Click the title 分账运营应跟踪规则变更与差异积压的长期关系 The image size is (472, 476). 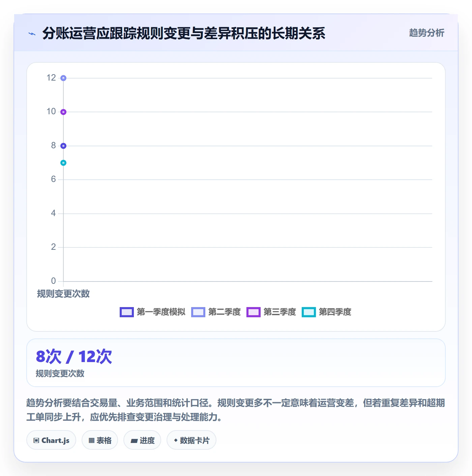pos(184,33)
